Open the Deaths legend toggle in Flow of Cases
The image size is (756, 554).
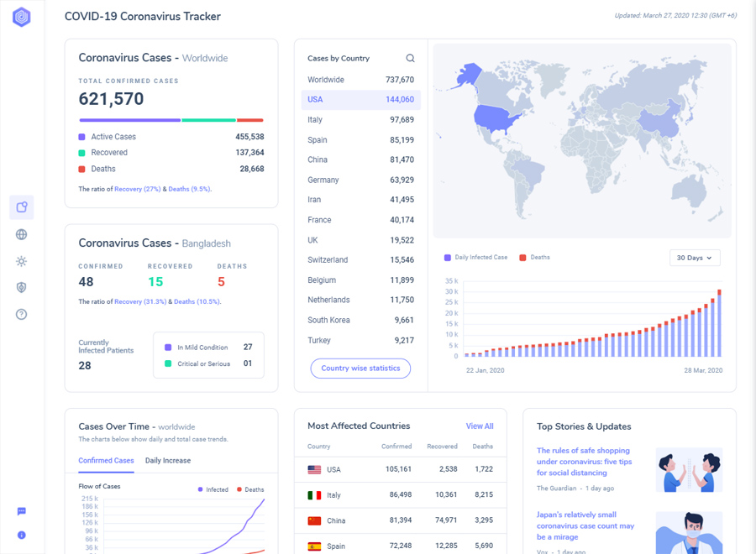(x=253, y=489)
